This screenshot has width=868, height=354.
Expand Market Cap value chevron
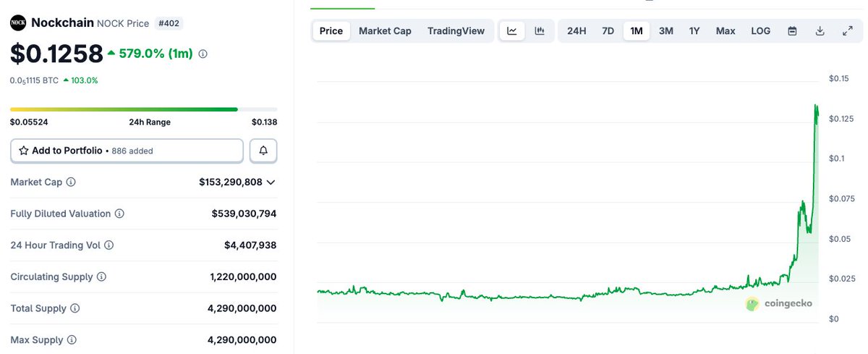point(271,182)
